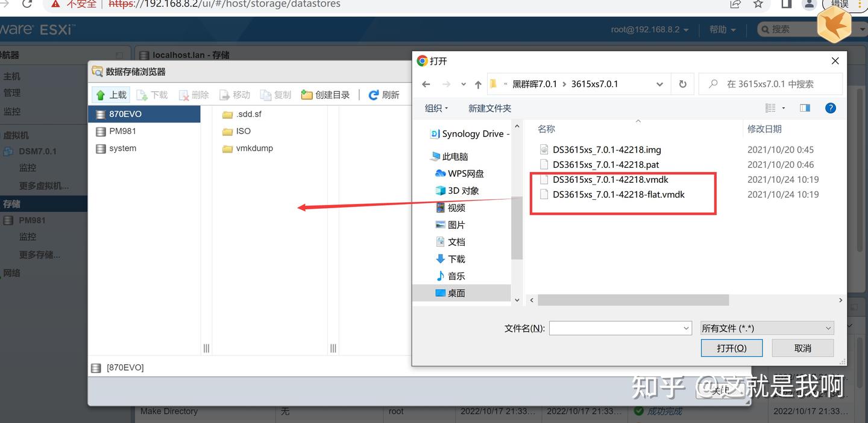Click the preview pane icon in the open dialog
868x423 pixels.
[805, 108]
